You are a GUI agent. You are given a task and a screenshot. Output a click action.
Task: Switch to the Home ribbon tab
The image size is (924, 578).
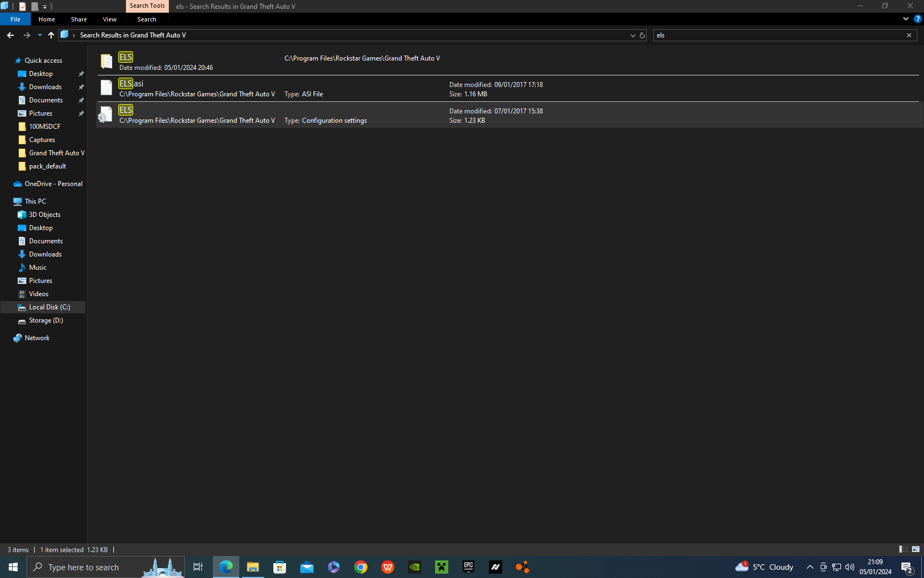pos(47,19)
